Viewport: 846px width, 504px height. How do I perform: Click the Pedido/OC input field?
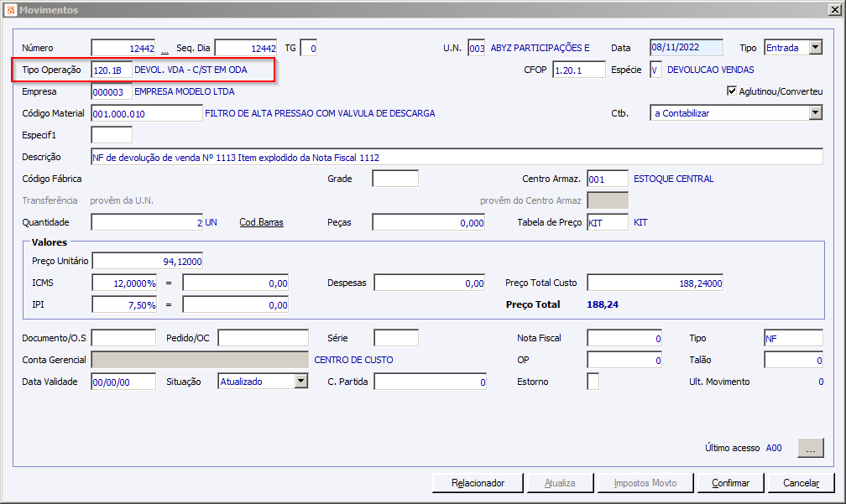coord(264,338)
